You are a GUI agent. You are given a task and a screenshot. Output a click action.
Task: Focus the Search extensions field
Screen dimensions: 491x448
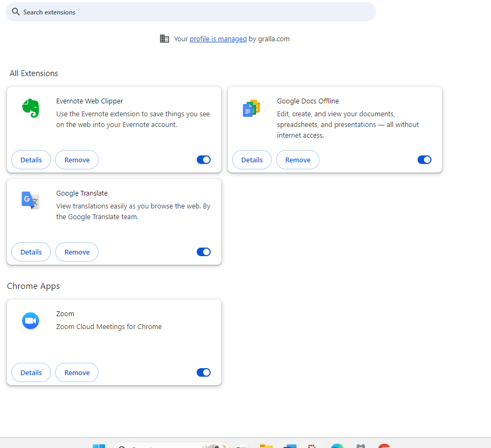191,12
